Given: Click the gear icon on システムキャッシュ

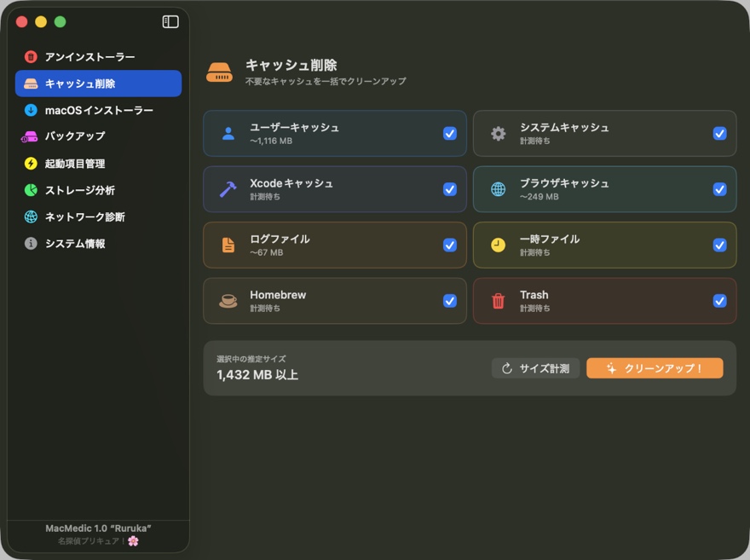Looking at the screenshot, I should (498, 134).
